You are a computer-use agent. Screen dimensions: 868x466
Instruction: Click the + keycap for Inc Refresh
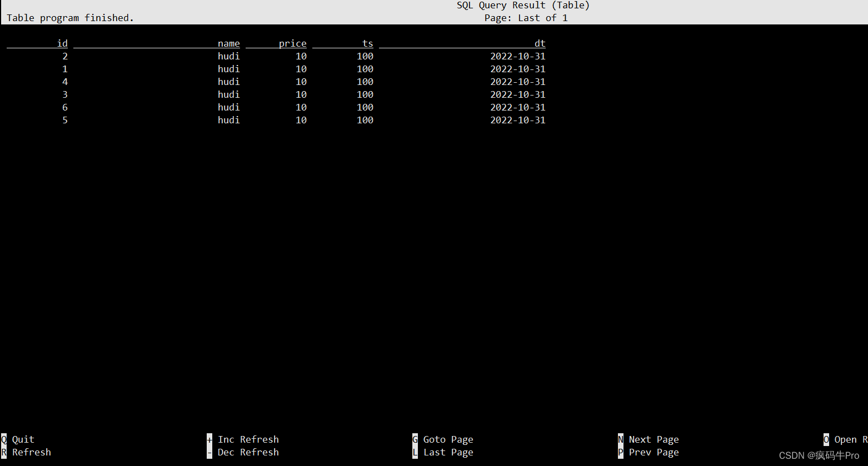coord(209,439)
